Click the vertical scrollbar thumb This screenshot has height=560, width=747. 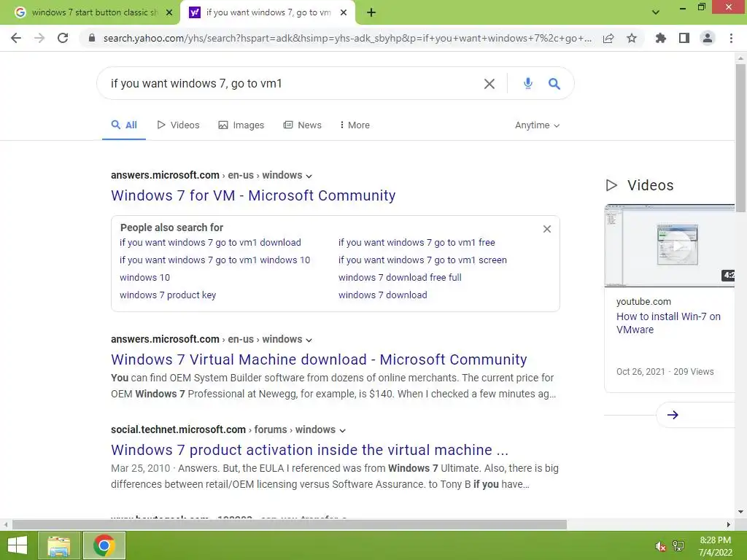click(x=741, y=138)
